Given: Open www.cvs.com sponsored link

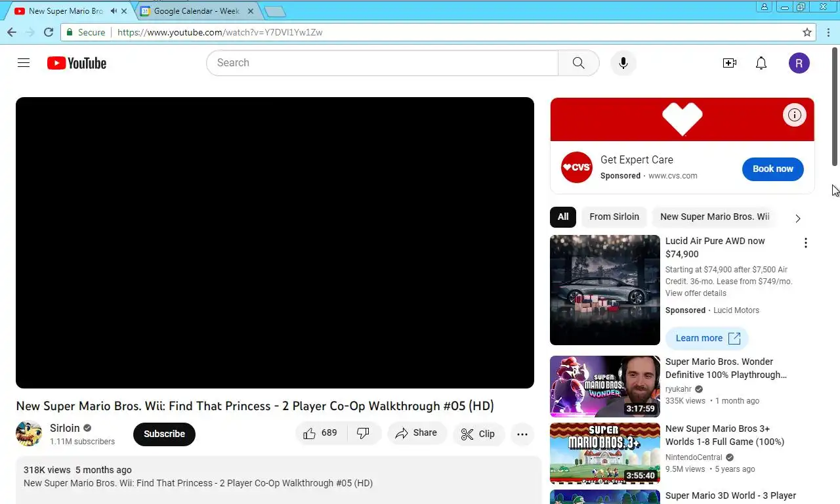Looking at the screenshot, I should pyautogui.click(x=673, y=176).
